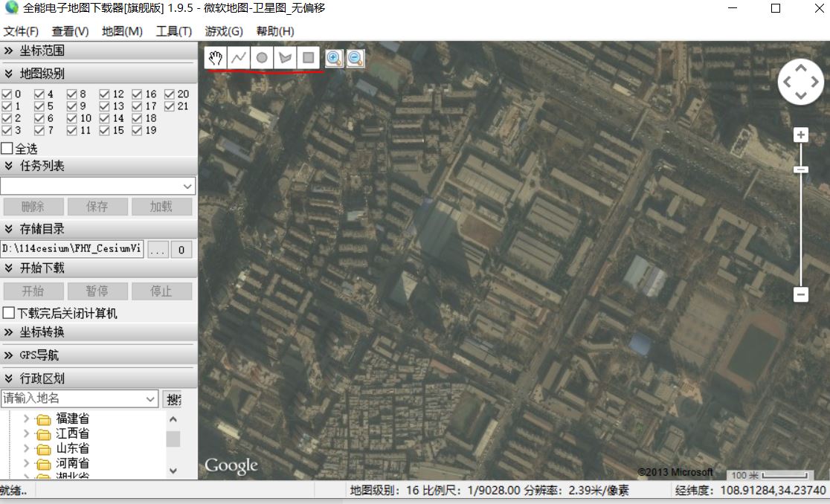Screen dimensions: 830x504
Task: Expand the 坐标转换 section
Action: [98, 332]
